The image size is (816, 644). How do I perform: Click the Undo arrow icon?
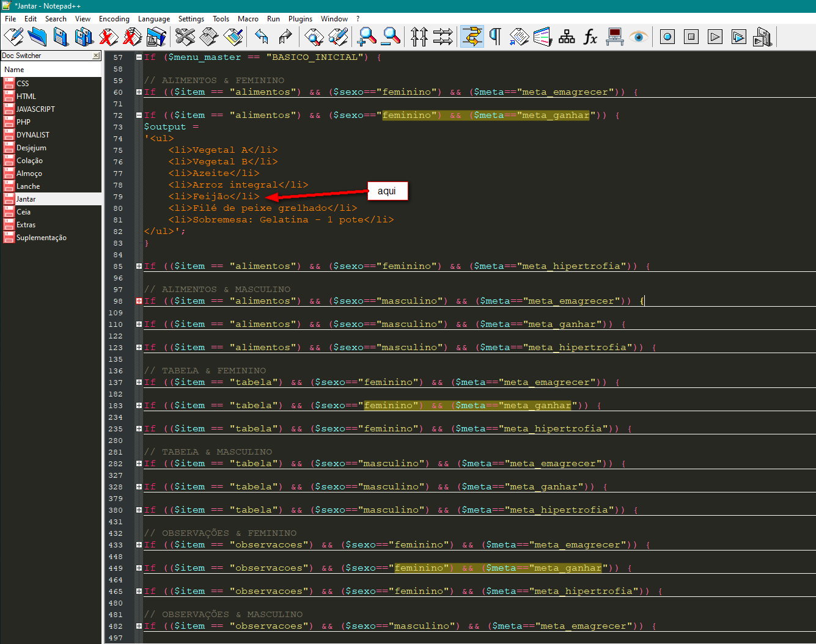tap(262, 37)
